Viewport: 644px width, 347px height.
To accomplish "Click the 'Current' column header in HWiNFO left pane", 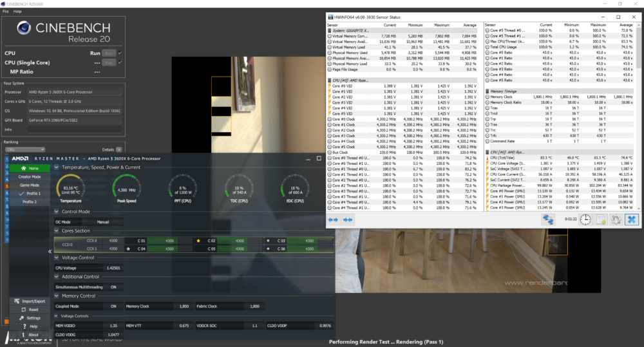I will click(390, 25).
